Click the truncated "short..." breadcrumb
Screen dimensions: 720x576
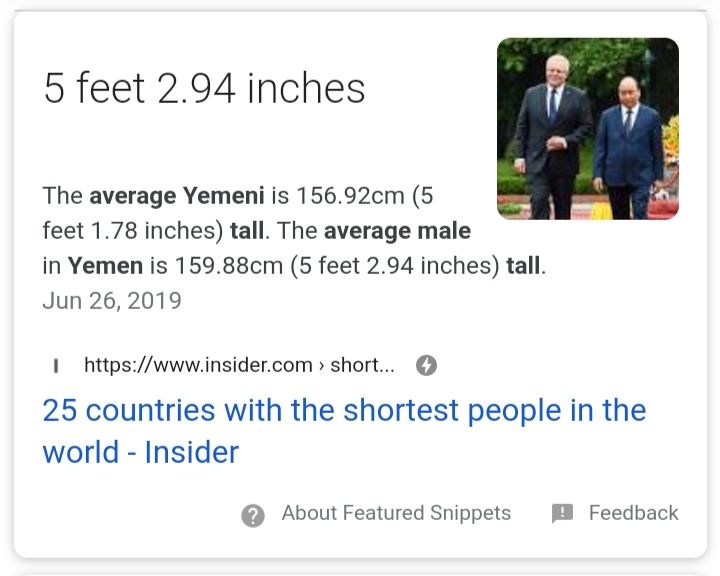click(362, 365)
